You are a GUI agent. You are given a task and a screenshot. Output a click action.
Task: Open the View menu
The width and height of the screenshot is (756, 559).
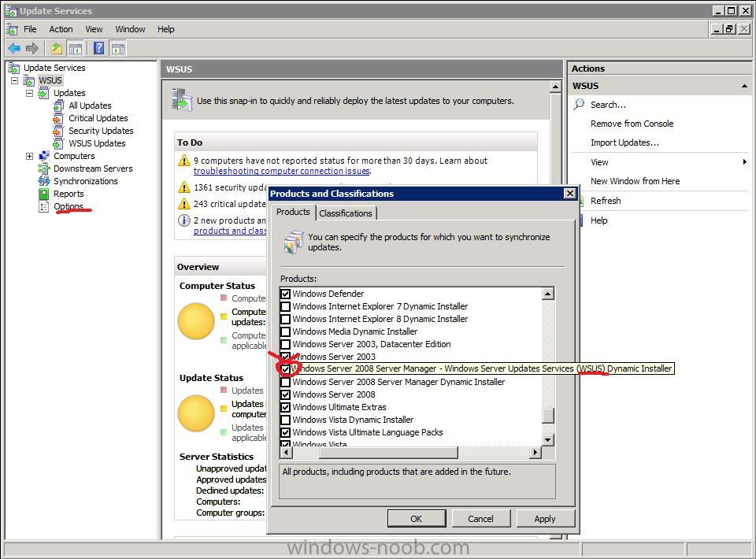[x=94, y=29]
